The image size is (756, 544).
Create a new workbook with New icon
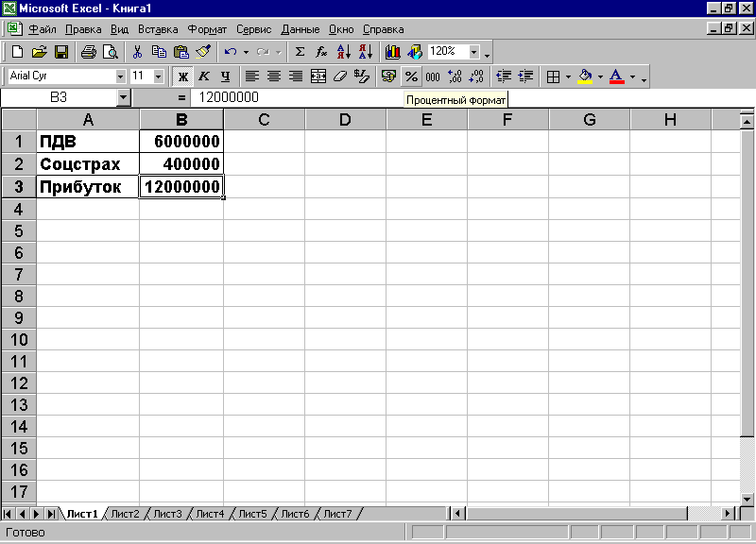(x=17, y=52)
